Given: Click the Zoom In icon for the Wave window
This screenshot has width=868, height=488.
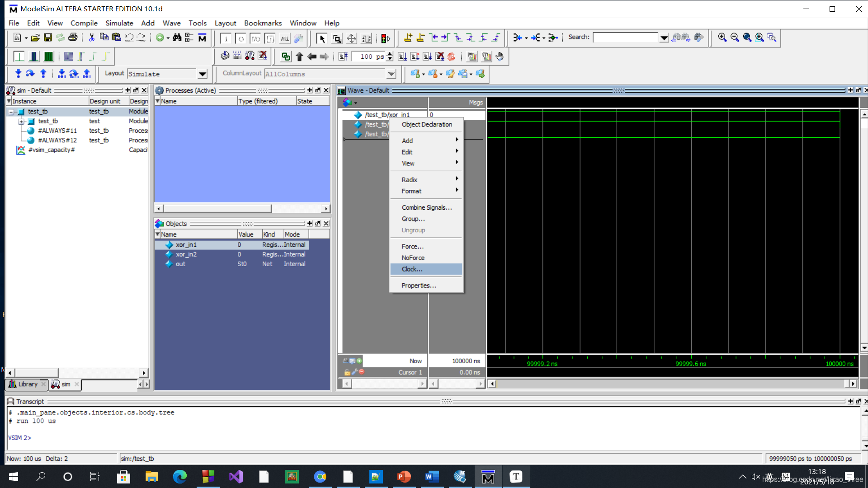Looking at the screenshot, I should pos(722,38).
